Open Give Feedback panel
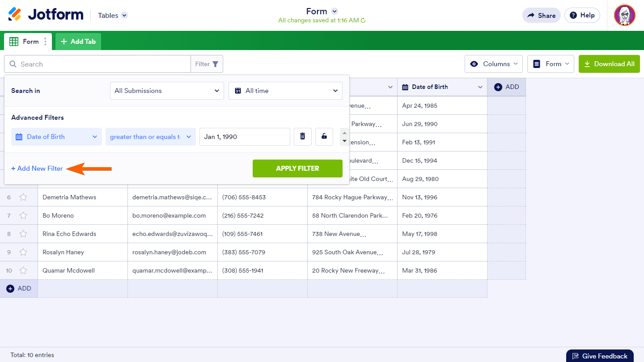Screen dimensions: 644x362 (x=600, y=356)
